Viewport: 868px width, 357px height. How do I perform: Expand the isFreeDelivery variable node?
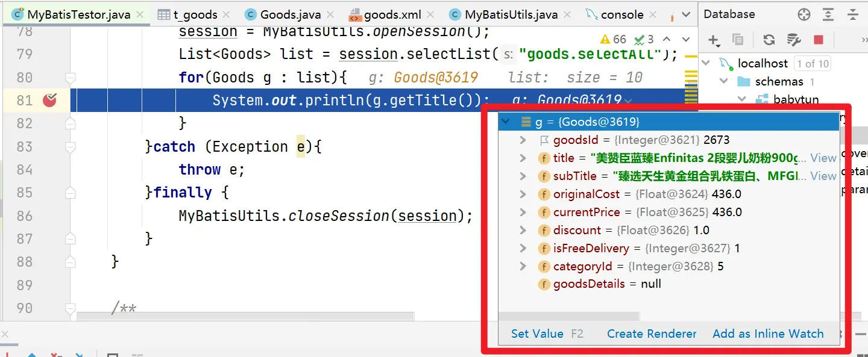[523, 249]
